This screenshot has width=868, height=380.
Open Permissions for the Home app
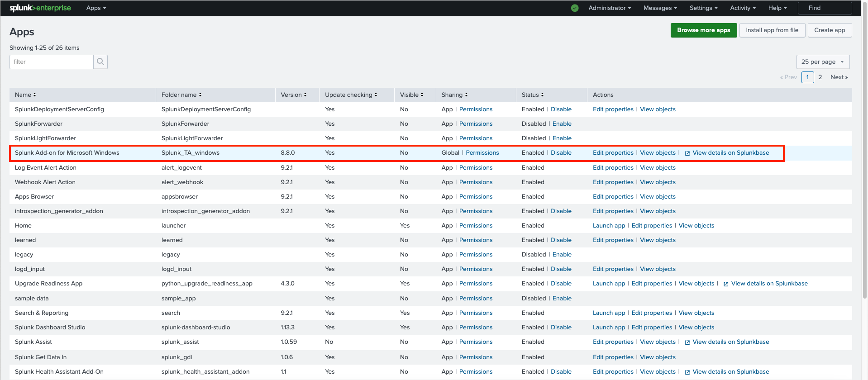point(476,225)
